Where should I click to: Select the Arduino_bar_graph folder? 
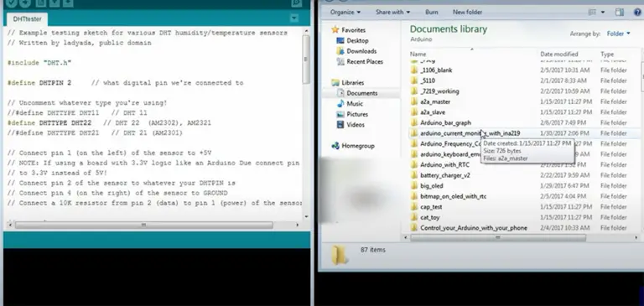[x=445, y=122]
